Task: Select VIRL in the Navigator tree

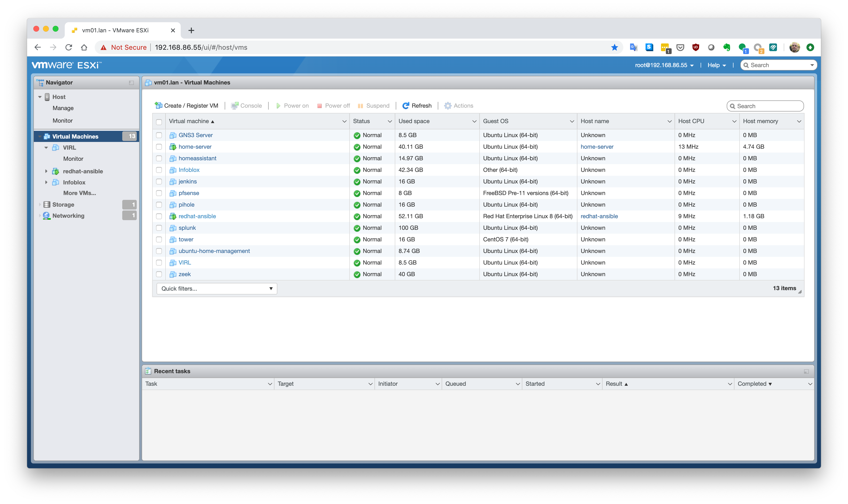Action: click(69, 147)
